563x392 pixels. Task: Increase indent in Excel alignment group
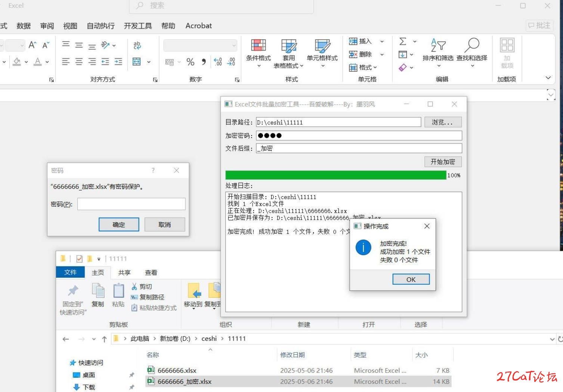pyautogui.click(x=118, y=62)
